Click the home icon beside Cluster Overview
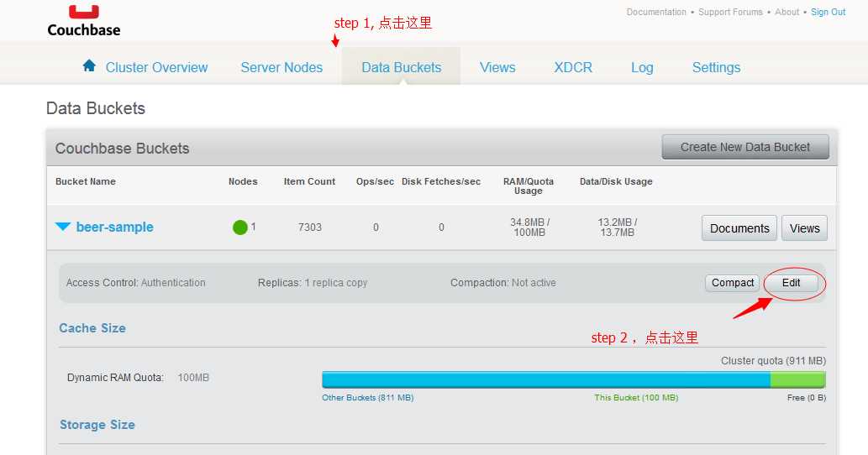This screenshot has width=868, height=455. (89, 65)
